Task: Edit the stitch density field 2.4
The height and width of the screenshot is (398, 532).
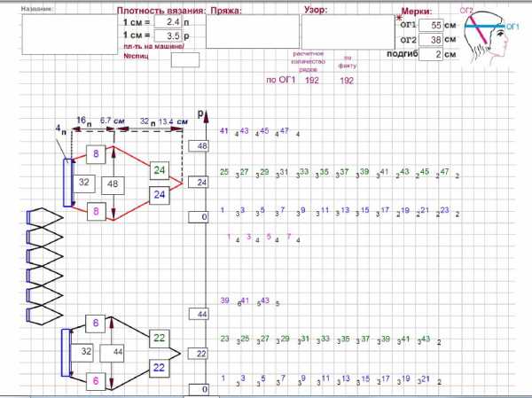Action: (x=168, y=21)
